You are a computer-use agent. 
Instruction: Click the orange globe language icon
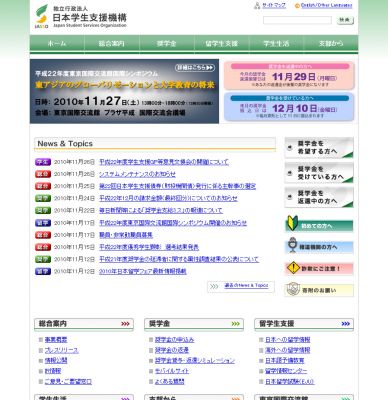pos(297,6)
